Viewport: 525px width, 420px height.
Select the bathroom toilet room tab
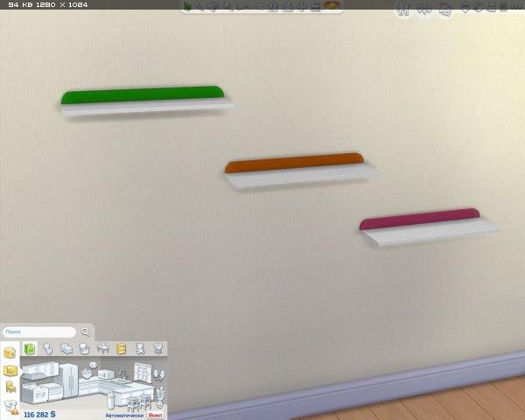(x=48, y=349)
